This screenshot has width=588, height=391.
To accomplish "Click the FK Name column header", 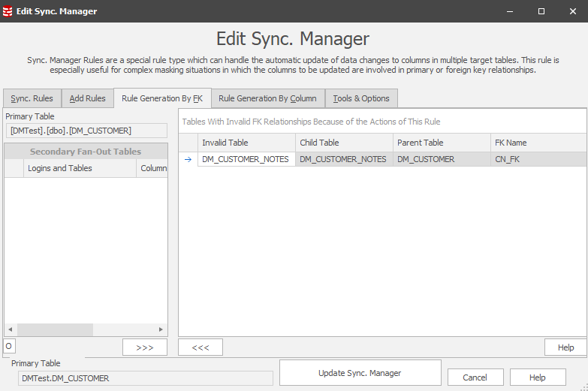I will pos(537,143).
